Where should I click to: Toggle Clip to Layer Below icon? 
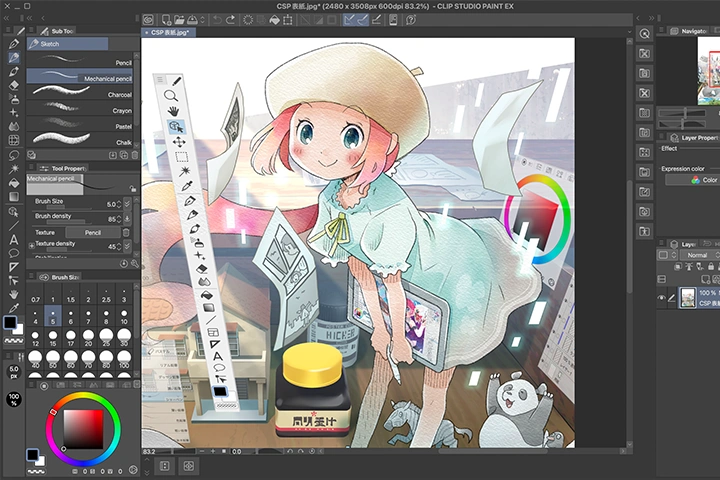[678, 266]
